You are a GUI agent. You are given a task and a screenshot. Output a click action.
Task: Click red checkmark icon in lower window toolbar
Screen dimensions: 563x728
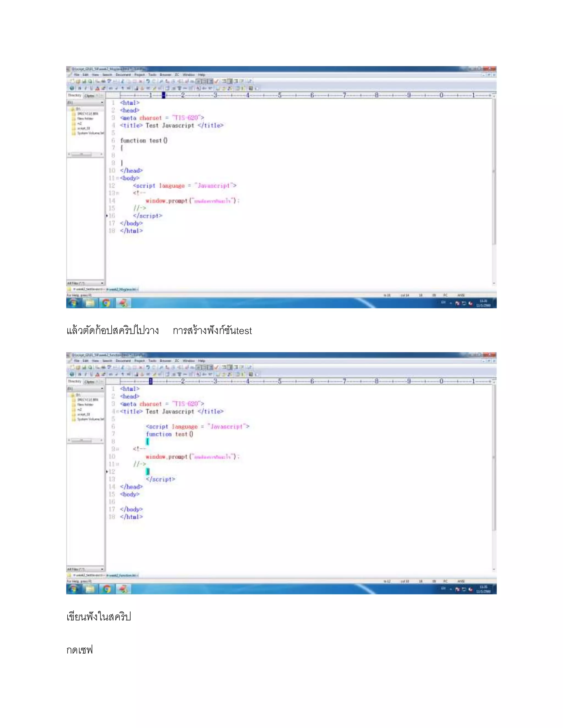point(217,367)
